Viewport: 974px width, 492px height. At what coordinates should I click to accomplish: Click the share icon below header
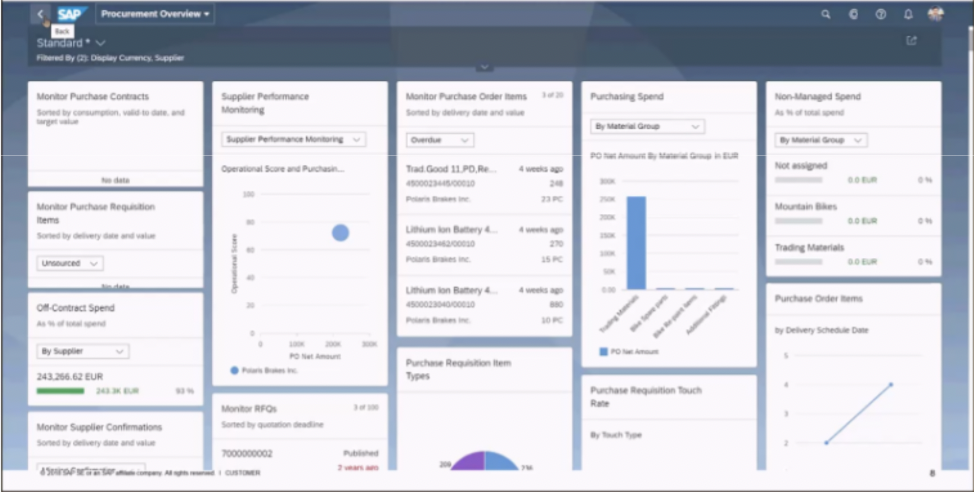(x=911, y=40)
